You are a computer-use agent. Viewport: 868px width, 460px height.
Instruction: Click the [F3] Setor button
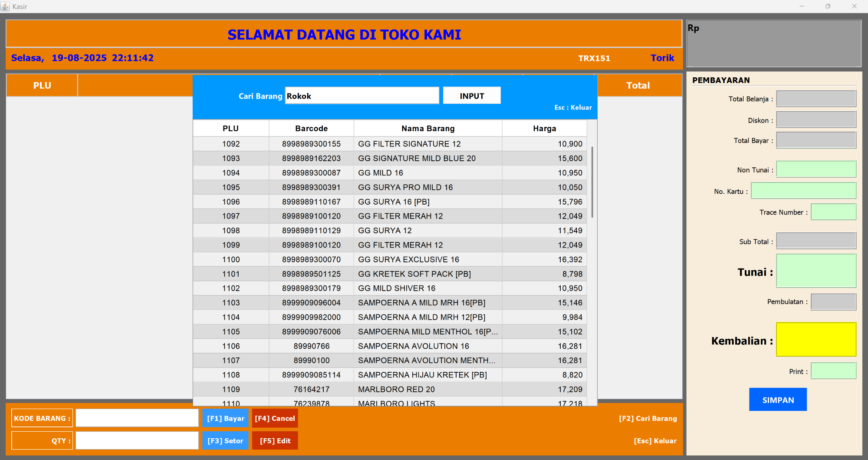pyautogui.click(x=225, y=440)
